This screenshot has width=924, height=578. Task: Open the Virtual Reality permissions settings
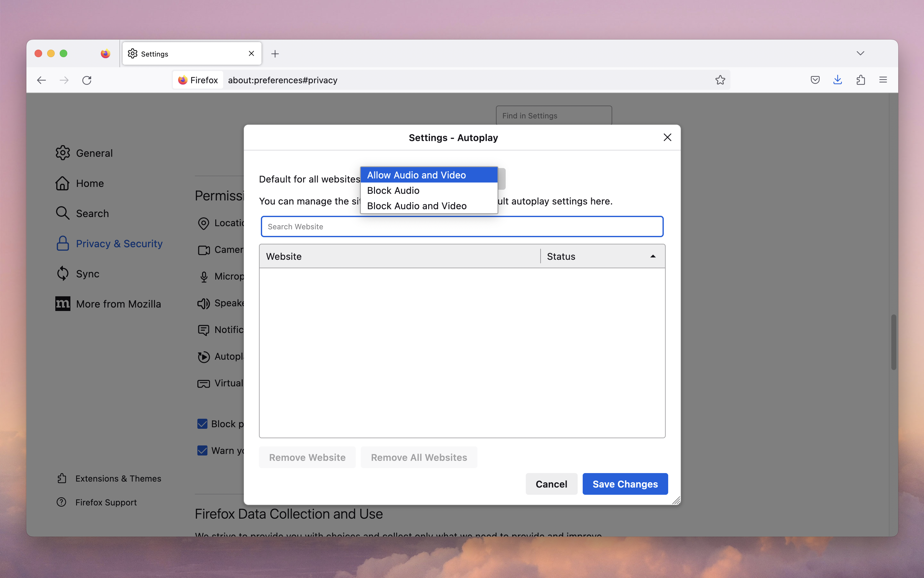click(x=204, y=383)
